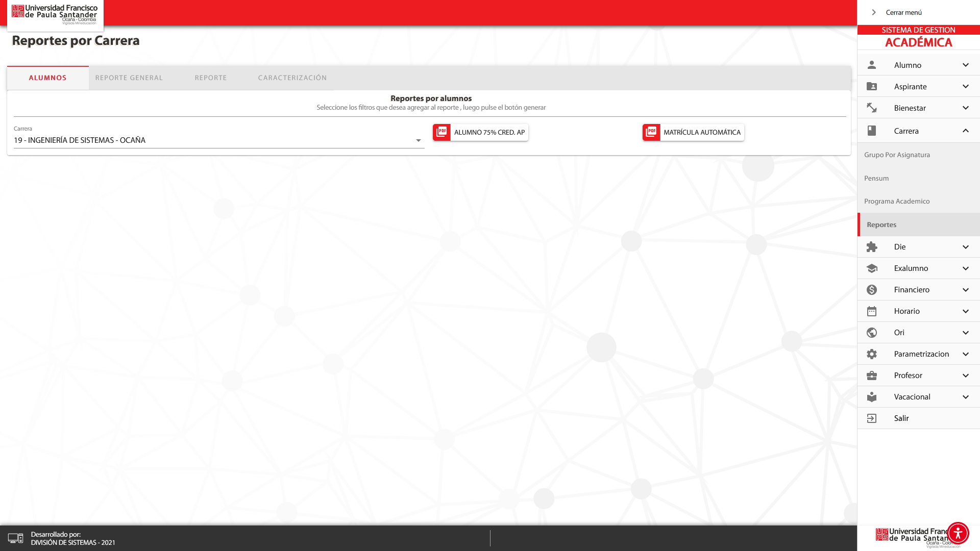Click the Alumno person icon in sidebar

coord(871,65)
